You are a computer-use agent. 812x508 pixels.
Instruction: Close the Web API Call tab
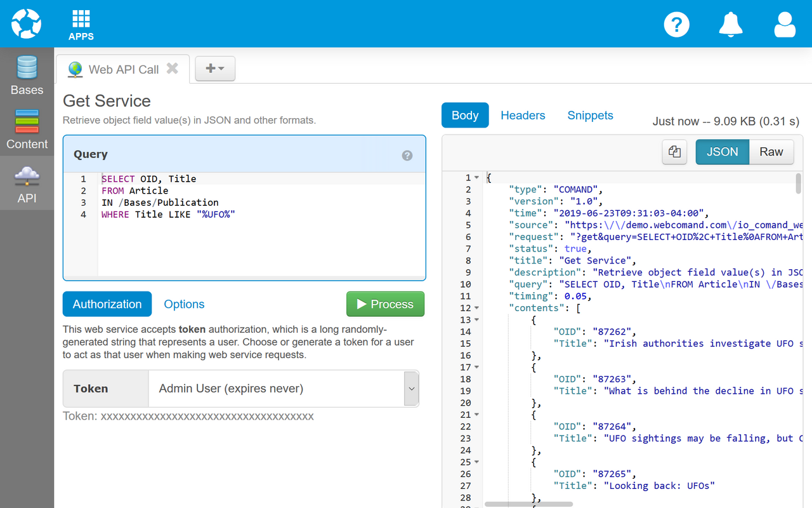point(172,69)
